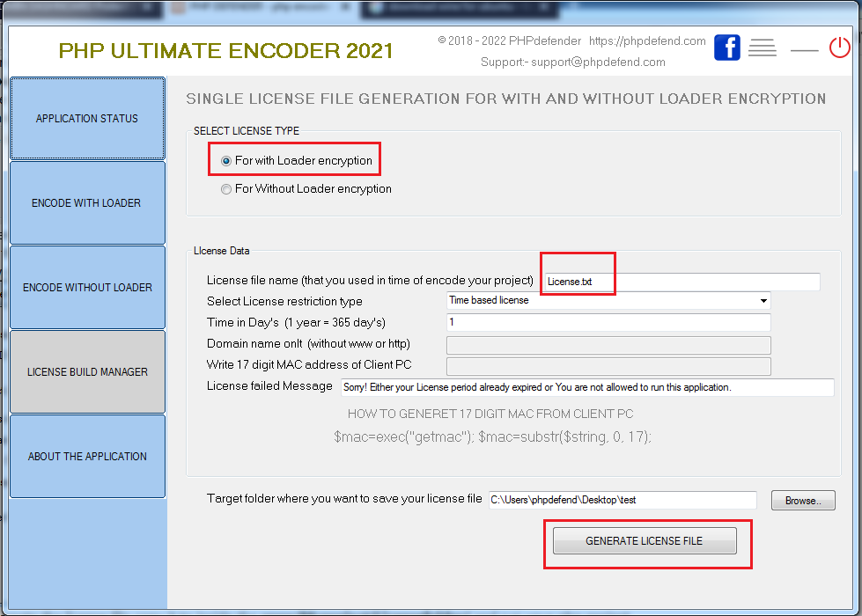This screenshot has width=862, height=616.
Task: Click the 'LIcense Data' group label
Action: 222,251
